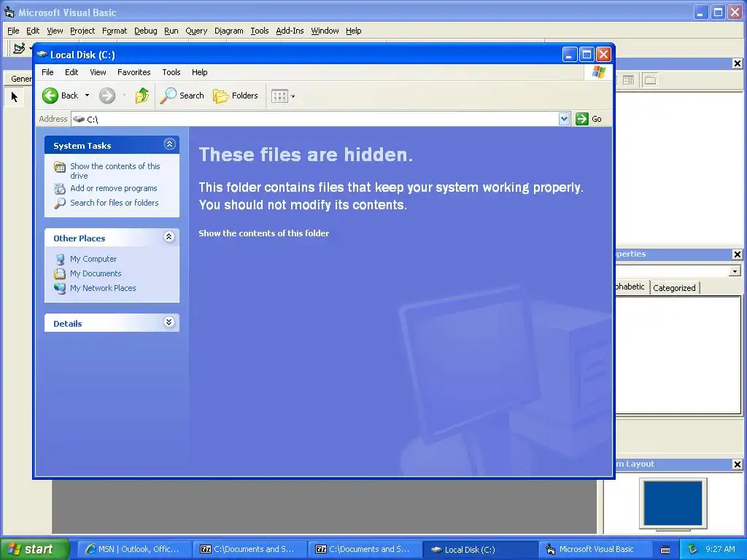Screen dimensions: 747x560
Task: Open Search with the magnifier icon
Action: tap(168, 96)
